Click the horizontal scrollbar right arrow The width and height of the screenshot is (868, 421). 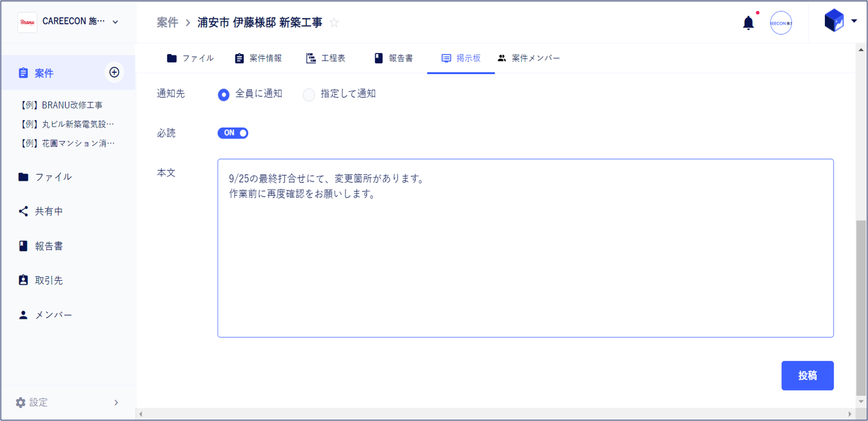click(x=851, y=414)
